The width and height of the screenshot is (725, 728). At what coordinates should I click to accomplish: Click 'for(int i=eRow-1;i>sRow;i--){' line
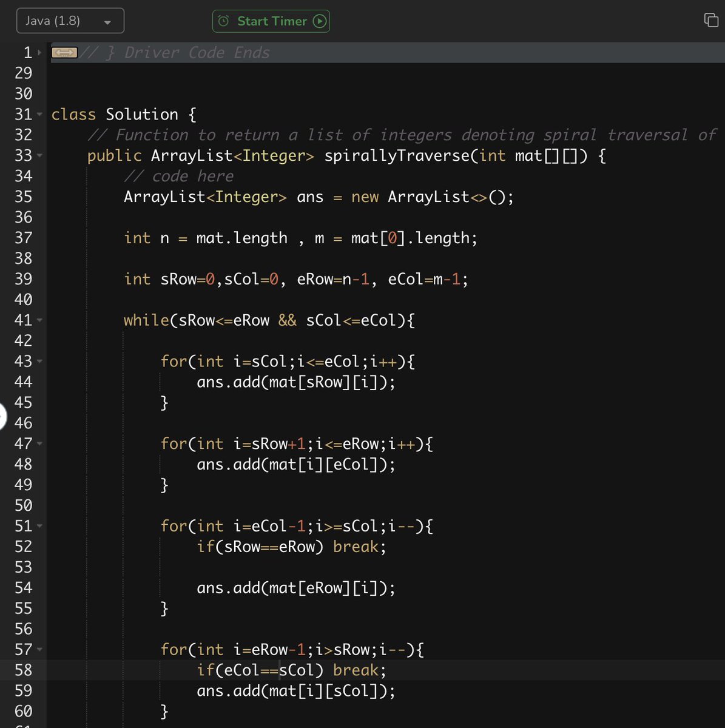tap(292, 650)
